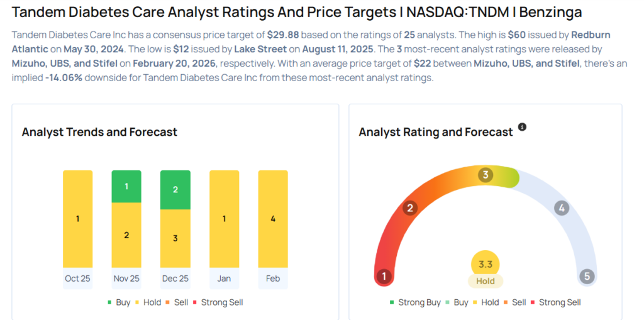Screen dimensions: 644x320
Task: Click the Jan bar in Analyst Trends
Action: 224,219
